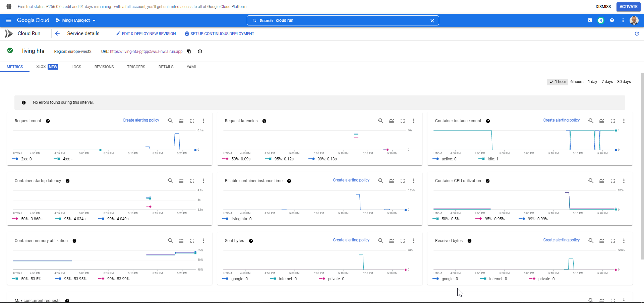Image resolution: width=644 pixels, height=303 pixels.
Task: Open the main navigation hamburger menu
Action: [x=9, y=20]
